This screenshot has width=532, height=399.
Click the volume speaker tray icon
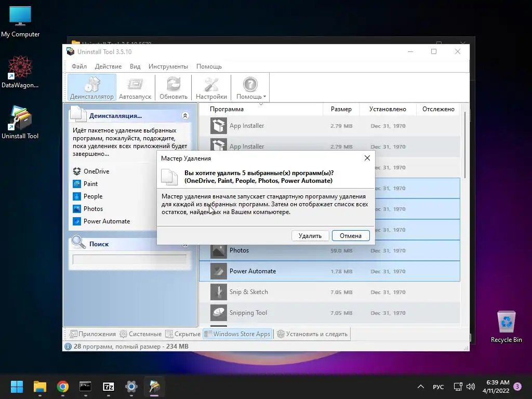(471, 387)
